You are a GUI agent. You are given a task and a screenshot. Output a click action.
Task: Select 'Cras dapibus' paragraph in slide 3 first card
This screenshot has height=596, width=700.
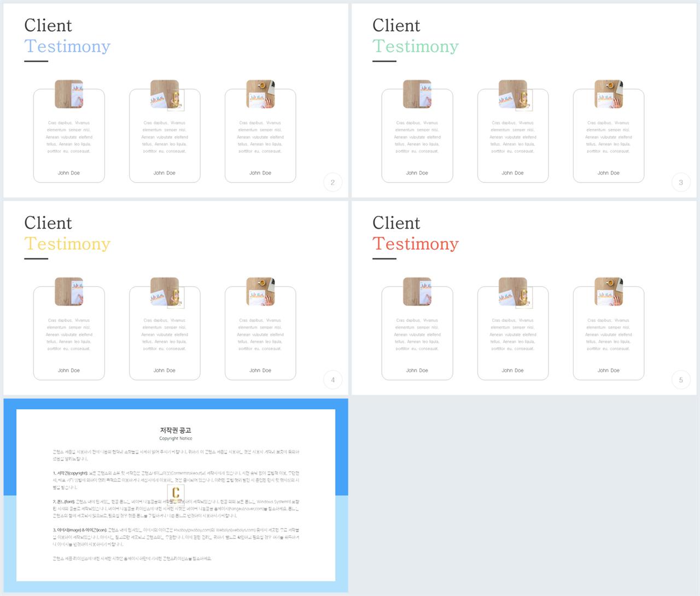[417, 137]
